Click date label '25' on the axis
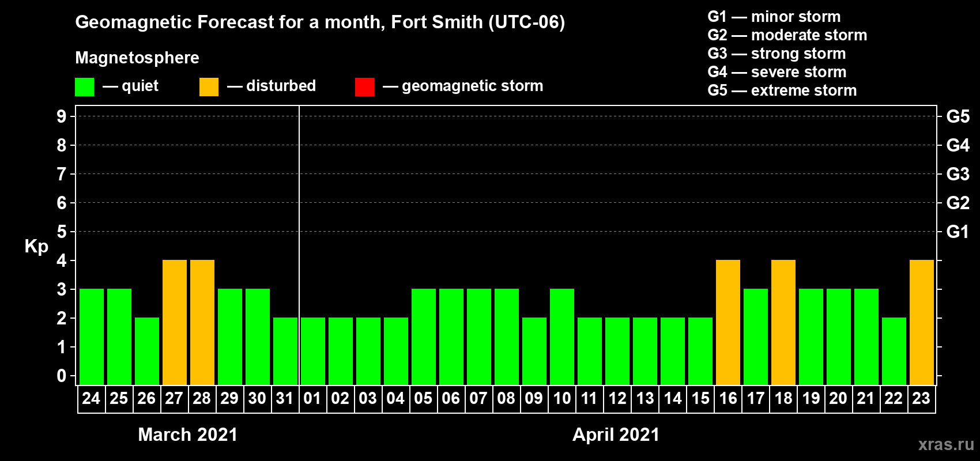 click(x=119, y=399)
